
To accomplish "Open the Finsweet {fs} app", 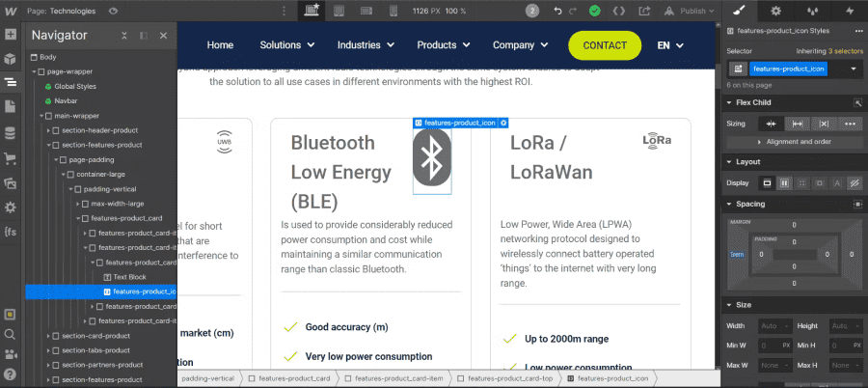I will point(10,233).
